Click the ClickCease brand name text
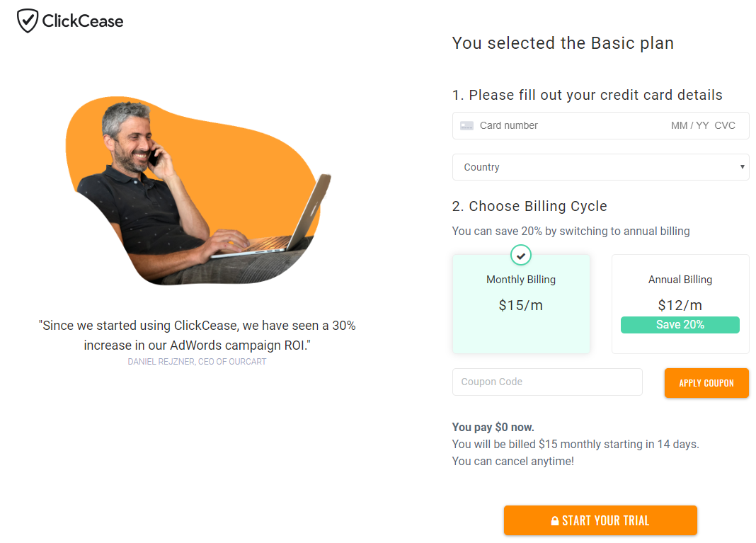756x543 pixels. coord(83,21)
